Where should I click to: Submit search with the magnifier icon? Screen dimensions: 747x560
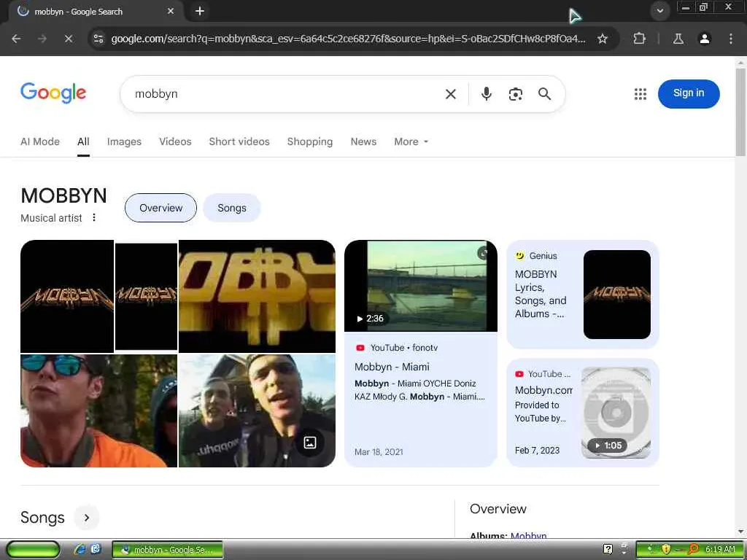click(544, 94)
